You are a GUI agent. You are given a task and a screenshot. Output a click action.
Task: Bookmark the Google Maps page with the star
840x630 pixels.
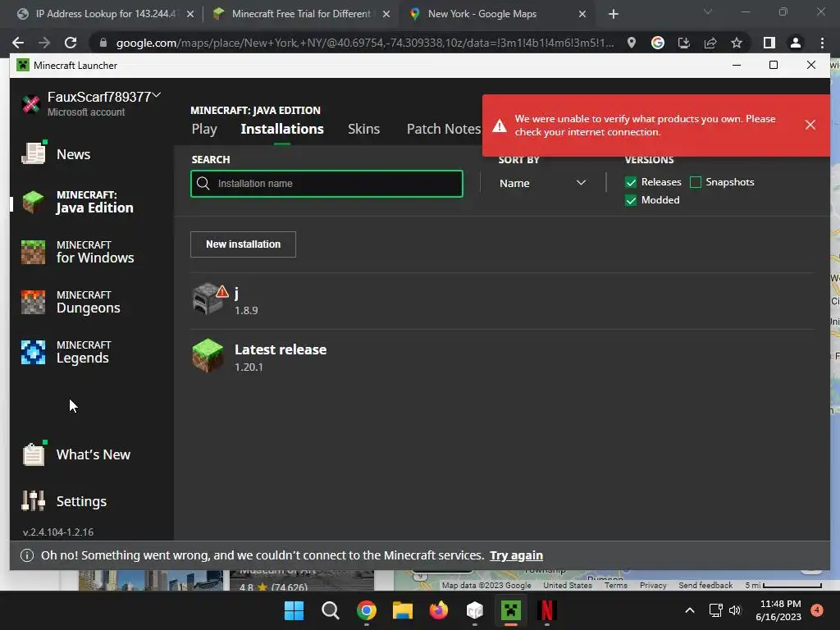(737, 43)
